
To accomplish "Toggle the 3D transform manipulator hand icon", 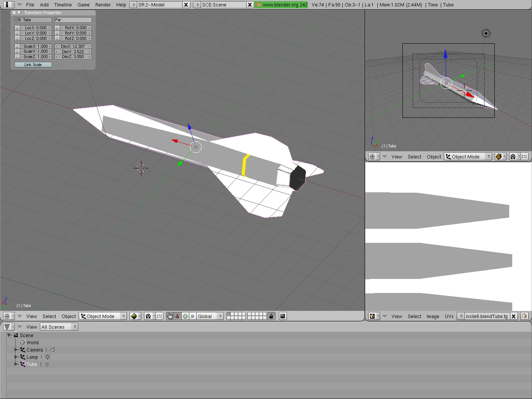I will pos(170,316).
